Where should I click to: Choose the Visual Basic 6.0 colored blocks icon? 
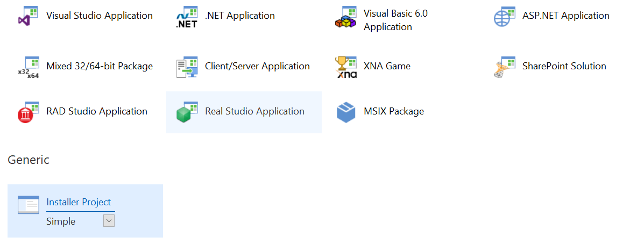tap(345, 17)
